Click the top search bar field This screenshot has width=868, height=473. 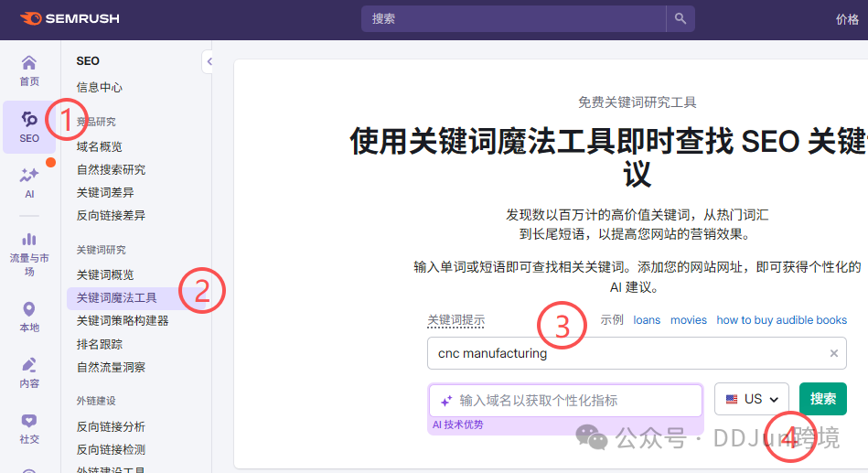click(514, 19)
